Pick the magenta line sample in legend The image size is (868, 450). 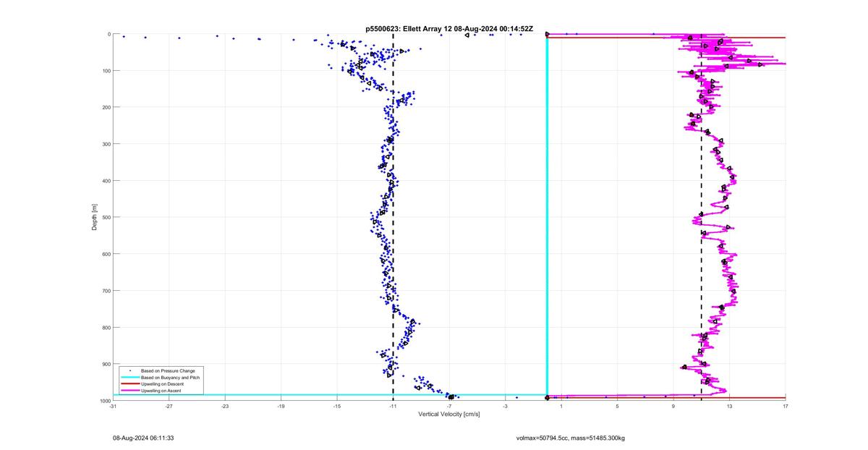(129, 390)
